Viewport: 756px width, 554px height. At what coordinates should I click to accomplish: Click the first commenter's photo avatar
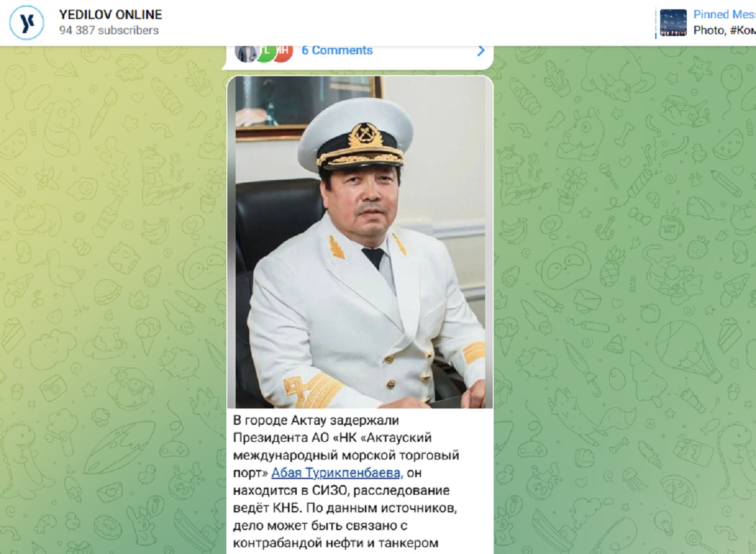pyautogui.click(x=245, y=51)
